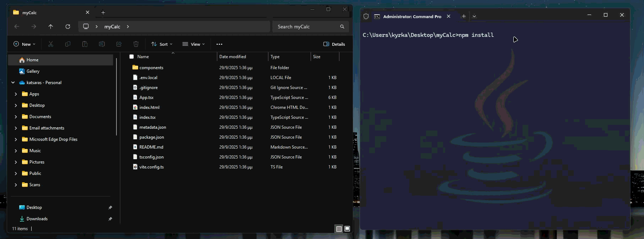Select the index.html Chrome file icon
Screen dimensions: 644x239
[135, 107]
